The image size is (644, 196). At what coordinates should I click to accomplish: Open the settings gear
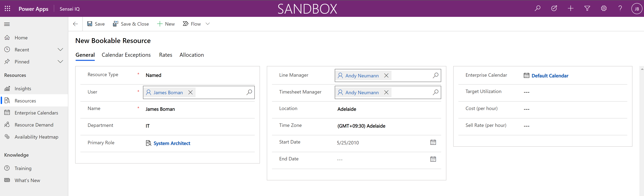click(604, 8)
